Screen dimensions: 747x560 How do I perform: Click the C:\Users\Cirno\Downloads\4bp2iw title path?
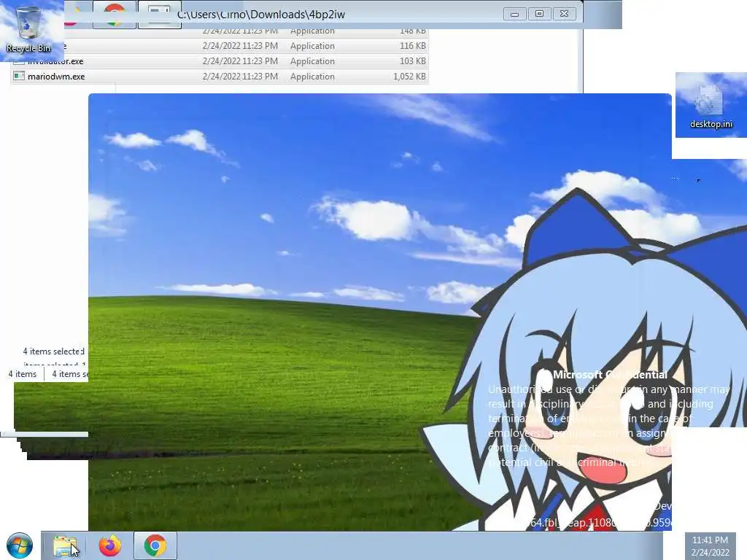point(261,15)
